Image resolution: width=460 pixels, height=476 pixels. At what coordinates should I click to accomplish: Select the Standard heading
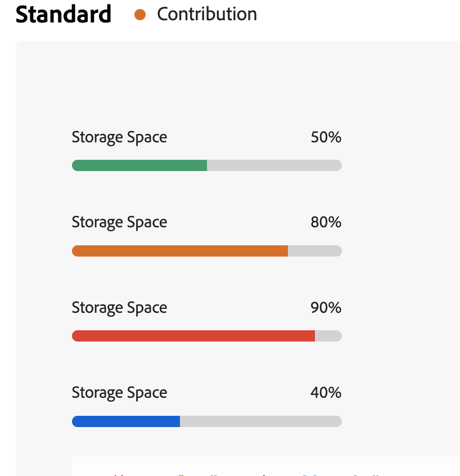64,14
